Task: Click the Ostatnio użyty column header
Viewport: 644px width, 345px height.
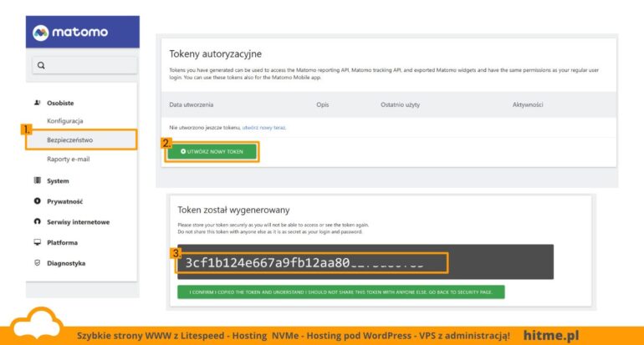Action: click(x=400, y=104)
